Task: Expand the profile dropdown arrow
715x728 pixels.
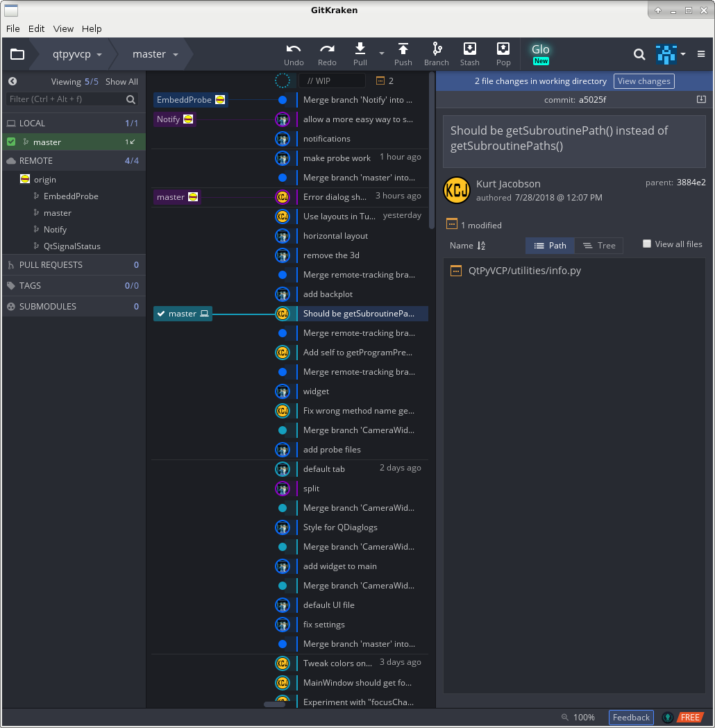Action: click(x=683, y=54)
